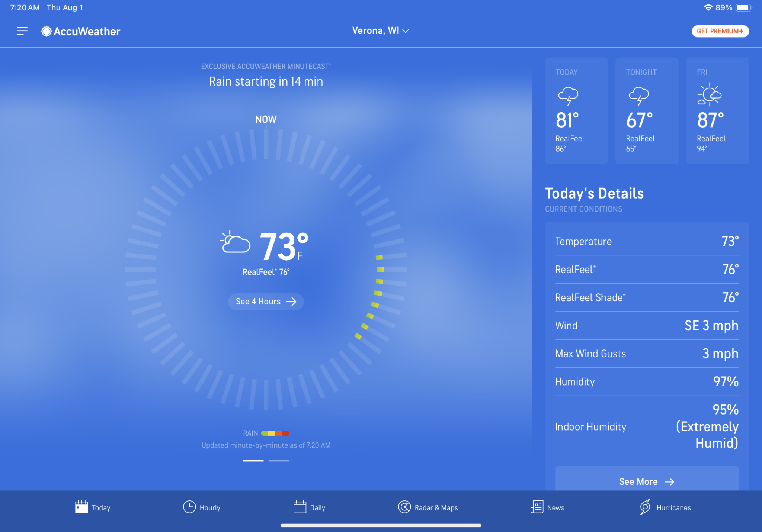Screen dimensions: 762x532
Task: Tap the large 73° temperature reading
Action: coord(284,246)
